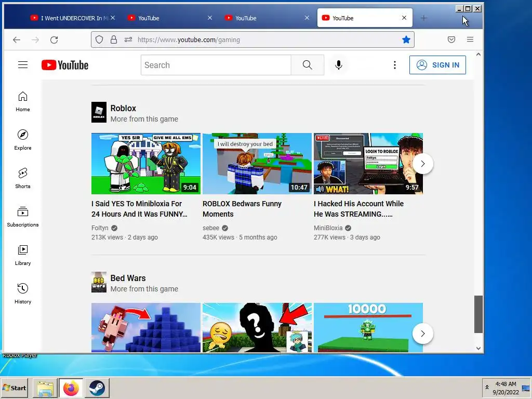Click the Firefox taskbar button
The height and width of the screenshot is (399, 532).
[x=71, y=388]
